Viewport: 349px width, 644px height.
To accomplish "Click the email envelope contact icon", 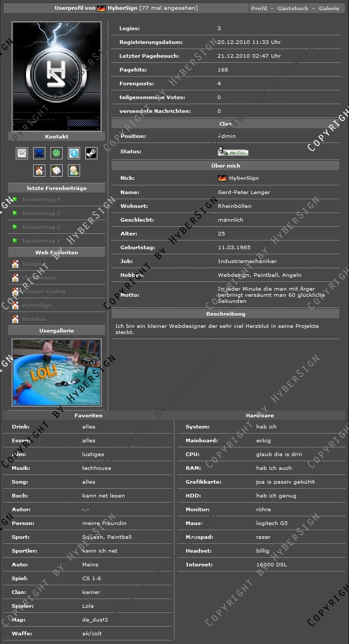I will pyautogui.click(x=22, y=153).
